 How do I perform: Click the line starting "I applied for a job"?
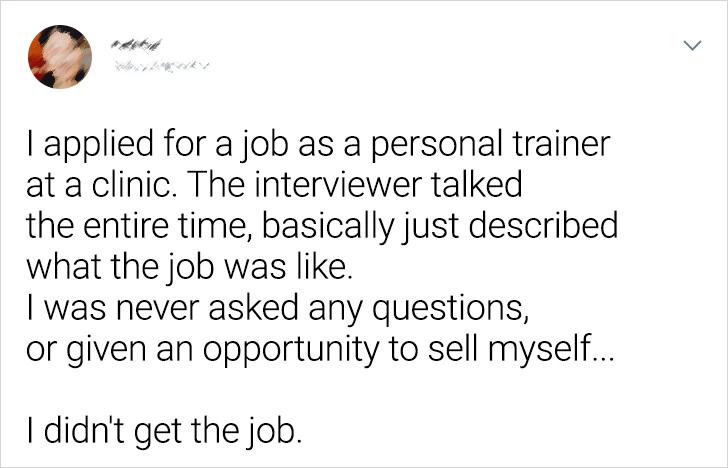coord(319,148)
